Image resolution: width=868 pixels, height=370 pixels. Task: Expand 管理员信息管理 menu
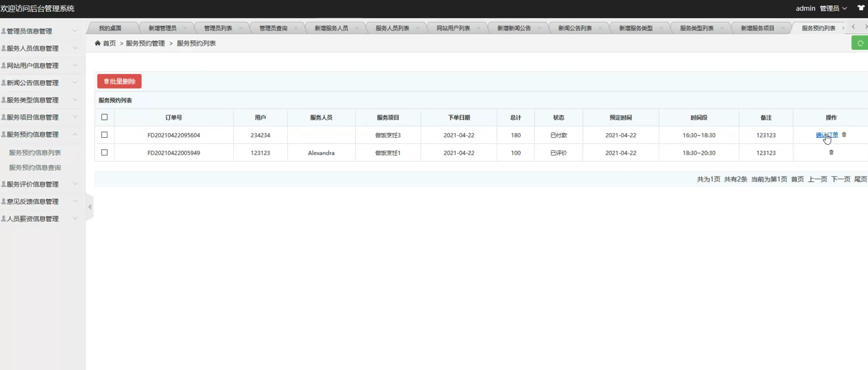pos(42,31)
